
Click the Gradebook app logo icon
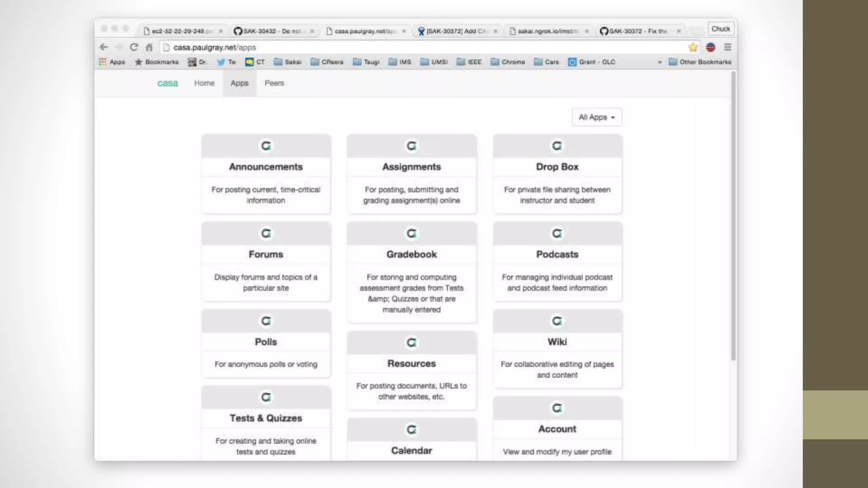pyautogui.click(x=412, y=233)
